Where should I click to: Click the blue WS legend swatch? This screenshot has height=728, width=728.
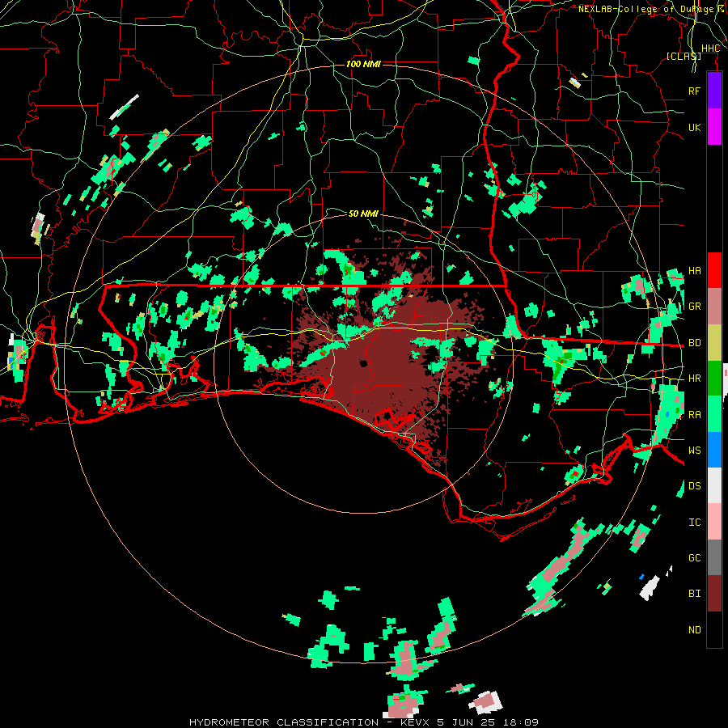714,450
